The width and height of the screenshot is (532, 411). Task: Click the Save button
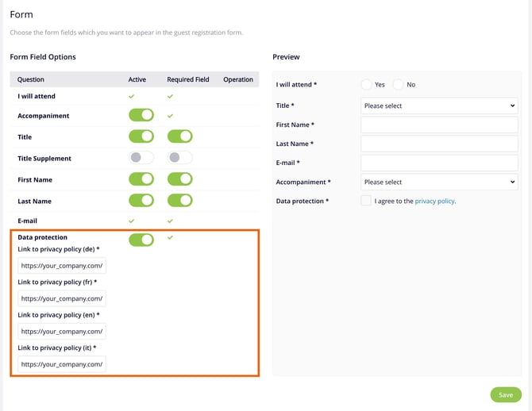click(x=506, y=394)
